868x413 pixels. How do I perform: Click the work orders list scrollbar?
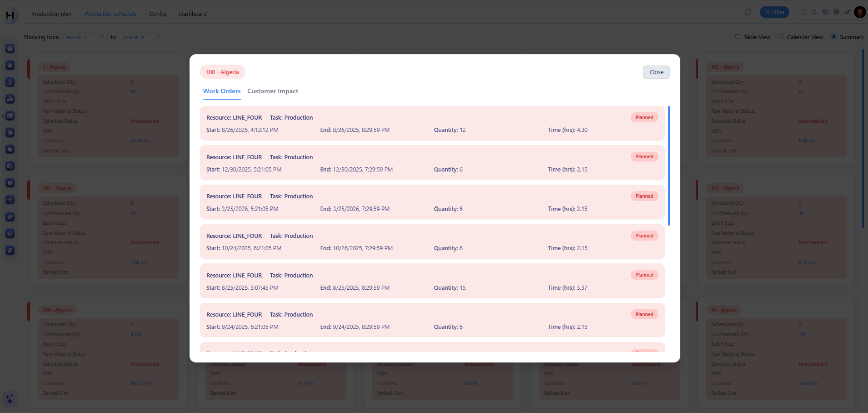pos(668,166)
